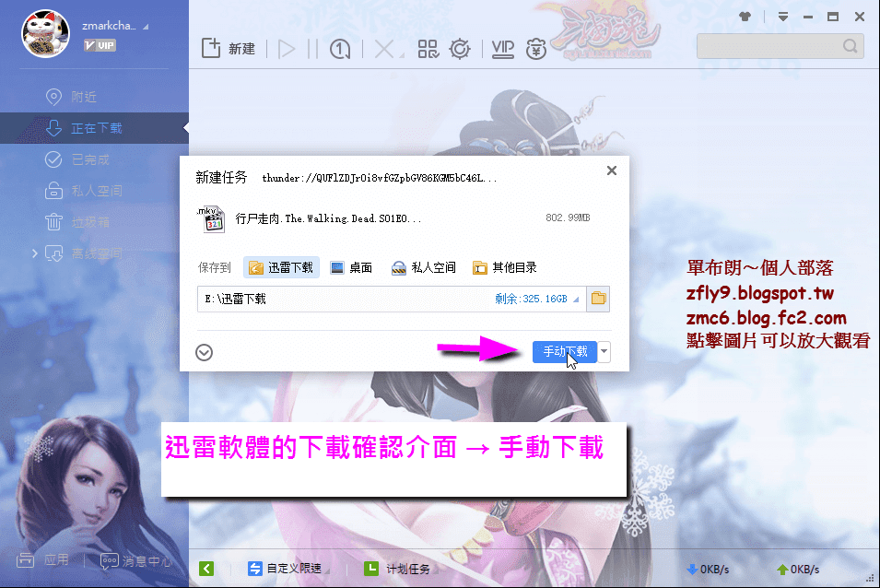Click the 802.99MB file size

coord(568,218)
